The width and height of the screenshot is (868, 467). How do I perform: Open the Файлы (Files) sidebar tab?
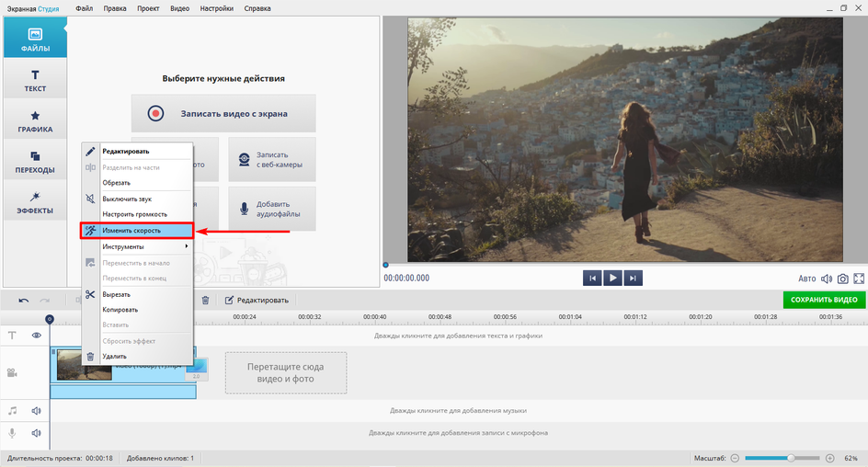[x=35, y=37]
